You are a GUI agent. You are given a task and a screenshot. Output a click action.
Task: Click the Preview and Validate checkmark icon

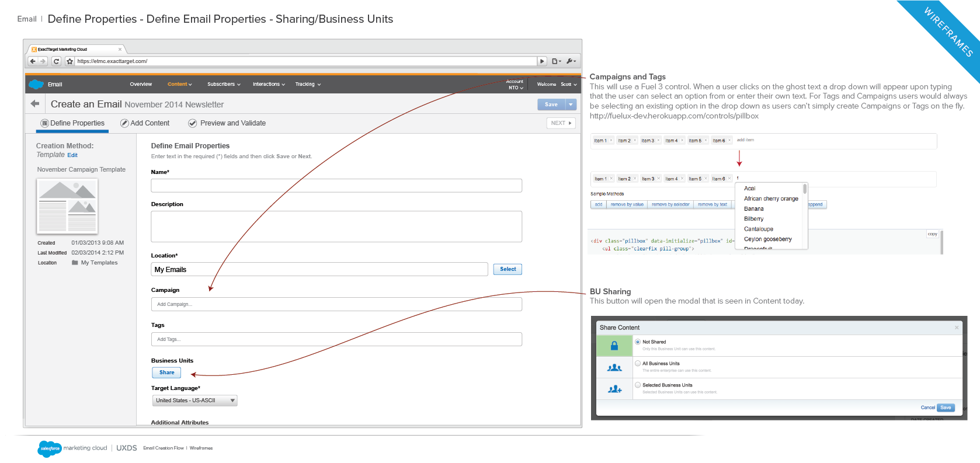(192, 123)
